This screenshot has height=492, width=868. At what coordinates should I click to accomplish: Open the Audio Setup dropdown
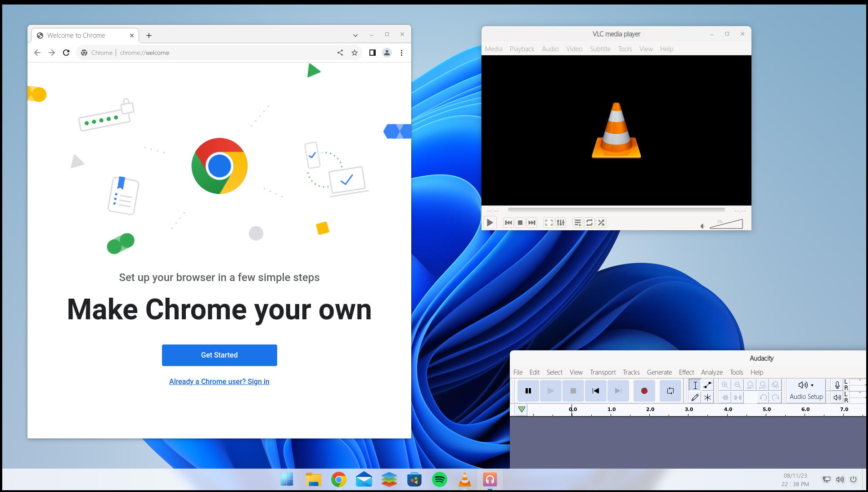point(806,390)
